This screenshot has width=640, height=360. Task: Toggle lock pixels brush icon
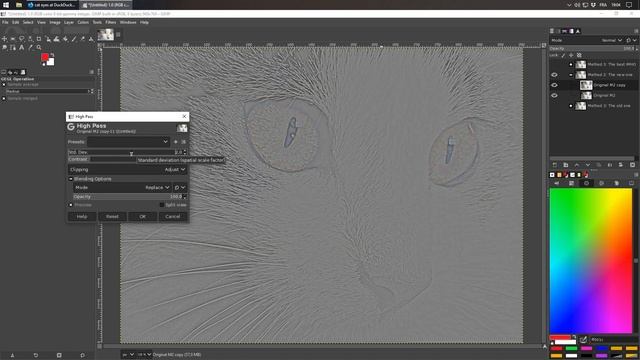click(x=563, y=55)
